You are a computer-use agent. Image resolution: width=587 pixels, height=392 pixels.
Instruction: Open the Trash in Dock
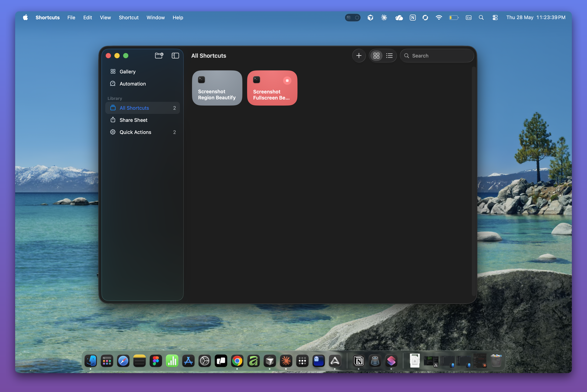(x=496, y=360)
